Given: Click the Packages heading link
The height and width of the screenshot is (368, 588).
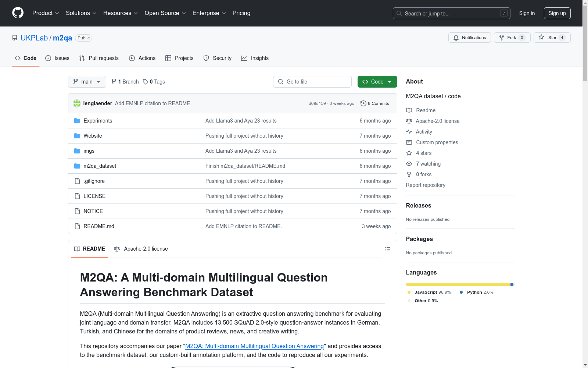Looking at the screenshot, I should [x=419, y=239].
